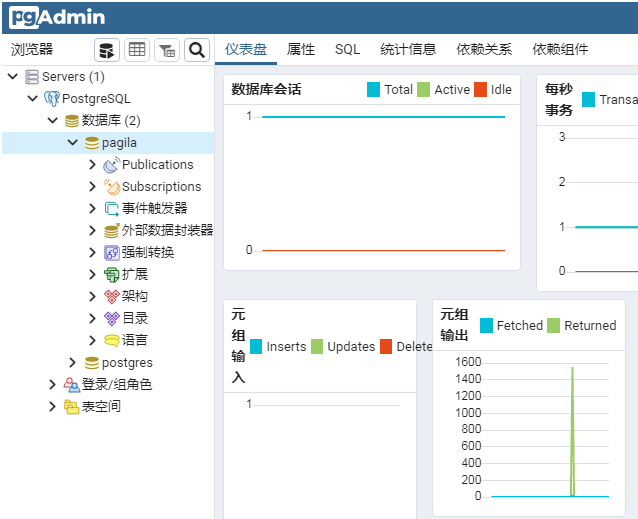Expand the postgres database node
This screenshot has width=638, height=519.
point(73,363)
